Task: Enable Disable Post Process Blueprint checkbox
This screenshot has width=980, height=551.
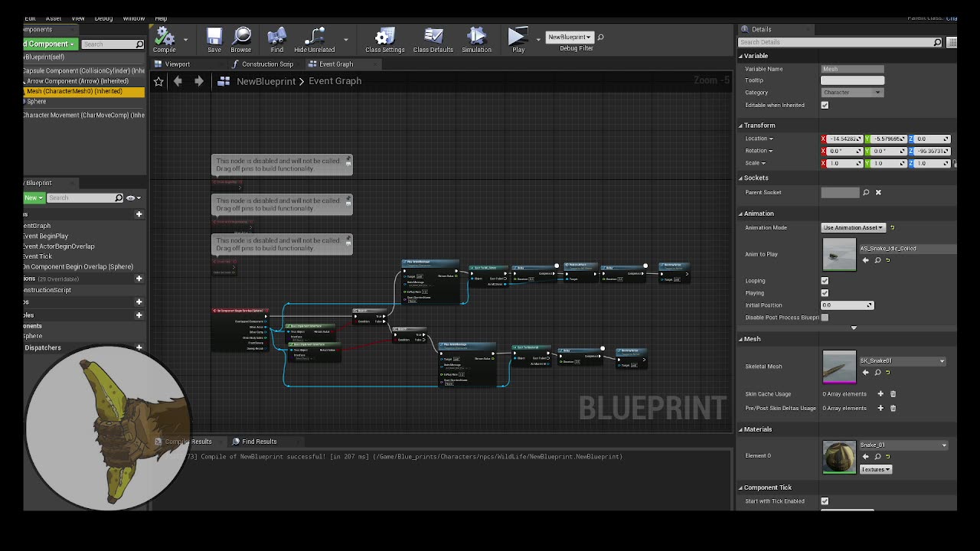Action: pyautogui.click(x=825, y=318)
